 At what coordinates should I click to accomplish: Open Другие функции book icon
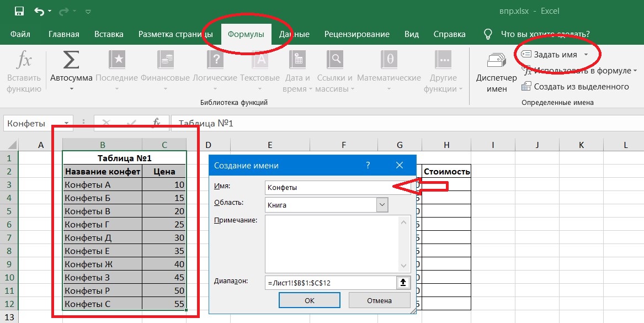(x=443, y=60)
